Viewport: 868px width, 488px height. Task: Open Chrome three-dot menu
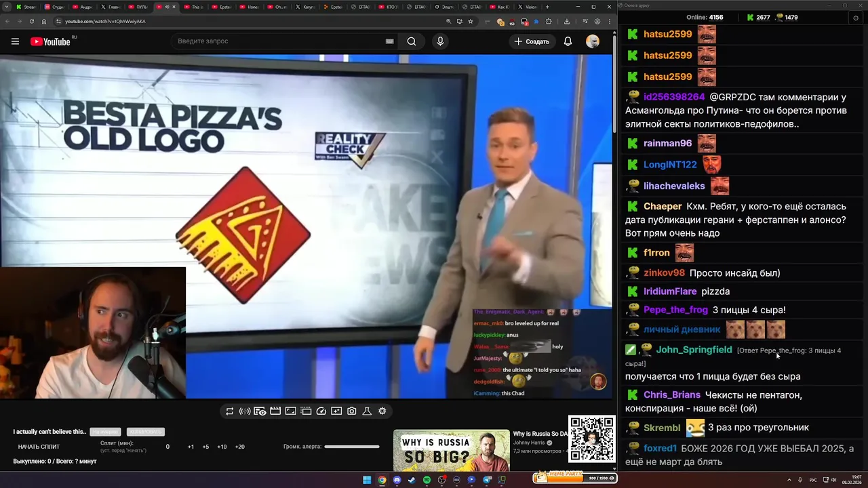pyautogui.click(x=609, y=21)
